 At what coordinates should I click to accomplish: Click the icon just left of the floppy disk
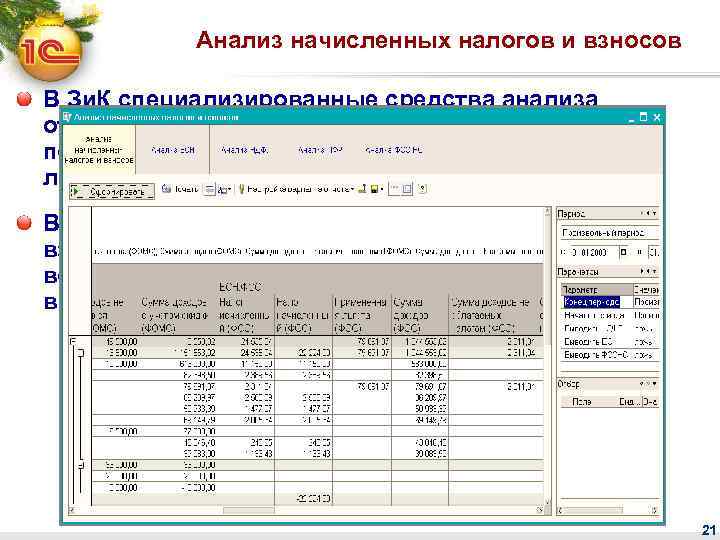(x=362, y=189)
